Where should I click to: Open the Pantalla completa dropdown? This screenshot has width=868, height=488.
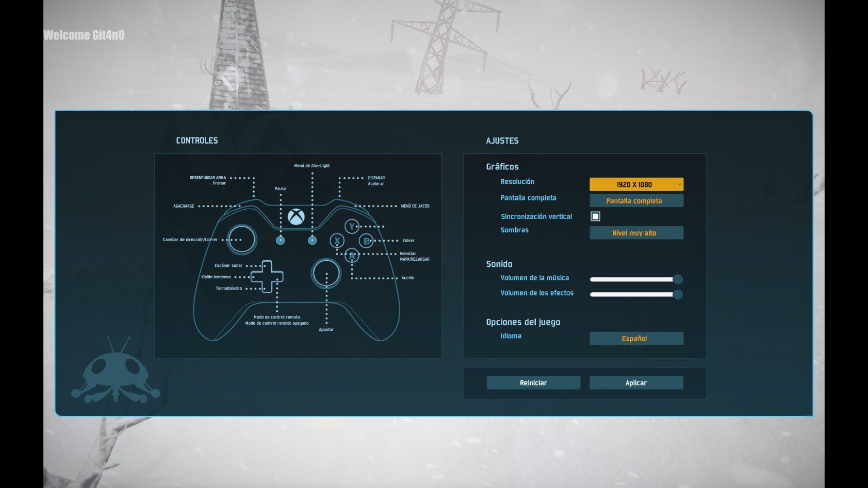(636, 201)
